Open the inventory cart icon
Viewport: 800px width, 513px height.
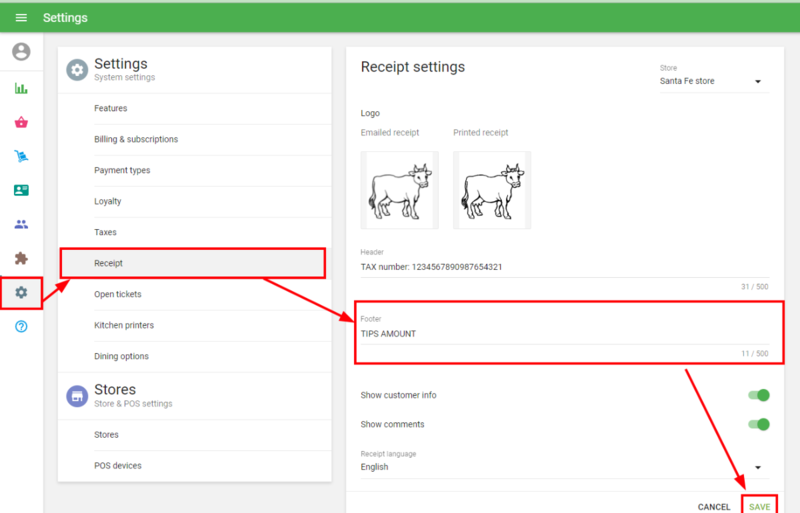tap(21, 156)
